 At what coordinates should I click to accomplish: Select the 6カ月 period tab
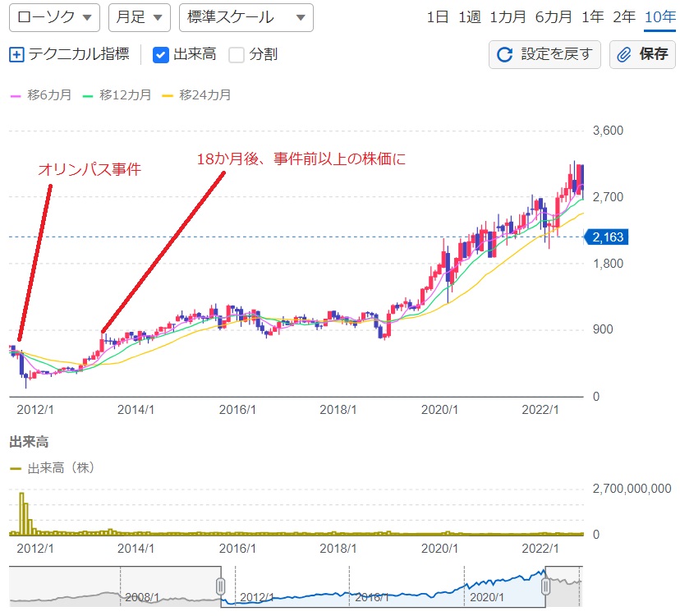[552, 17]
